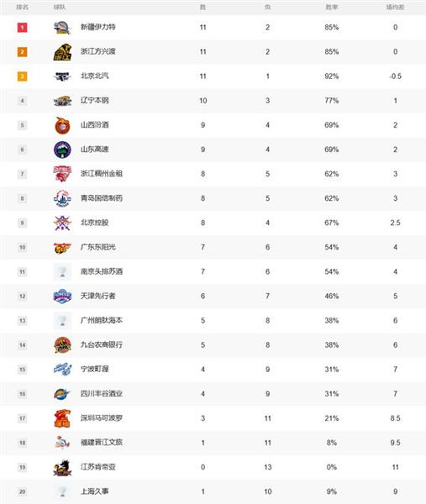This screenshot has width=426, height=504.
Task: Sort by the 胜率 win rate header
Action: click(x=332, y=7)
